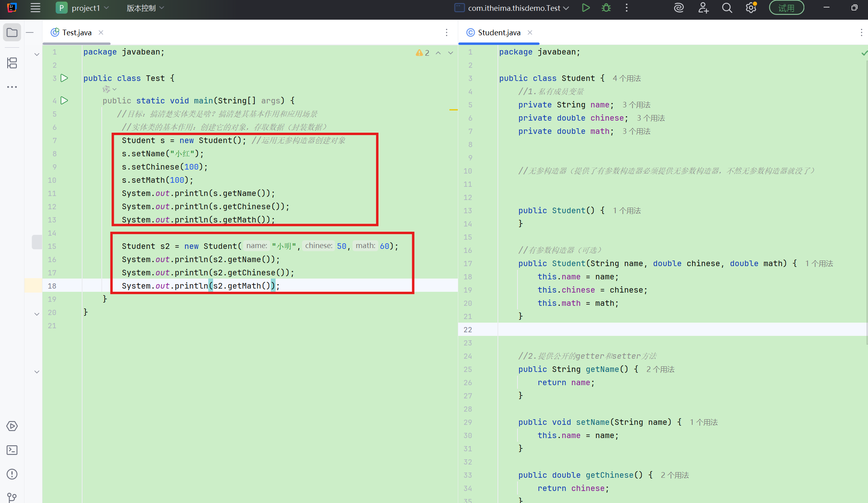
Task: Click the 试用 trial button
Action: point(786,8)
